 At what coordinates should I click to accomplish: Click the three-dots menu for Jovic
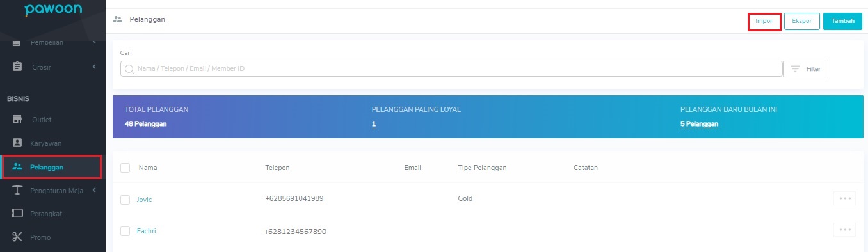click(844, 198)
